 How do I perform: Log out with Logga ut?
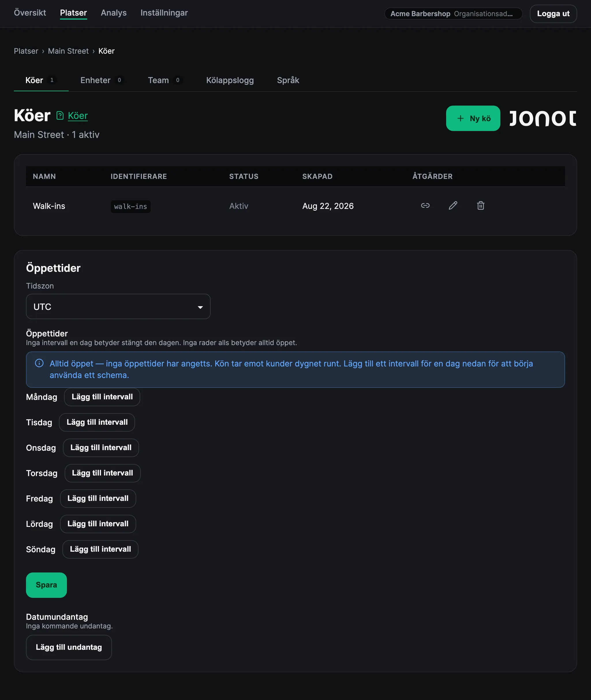click(x=553, y=14)
